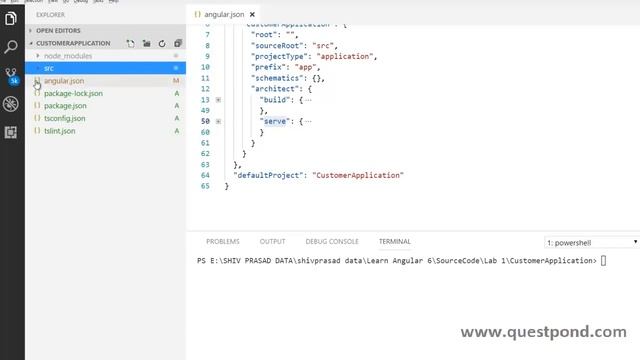Open the Explorer view in activity bar
The width and height of the screenshot is (640, 360).
[11, 19]
